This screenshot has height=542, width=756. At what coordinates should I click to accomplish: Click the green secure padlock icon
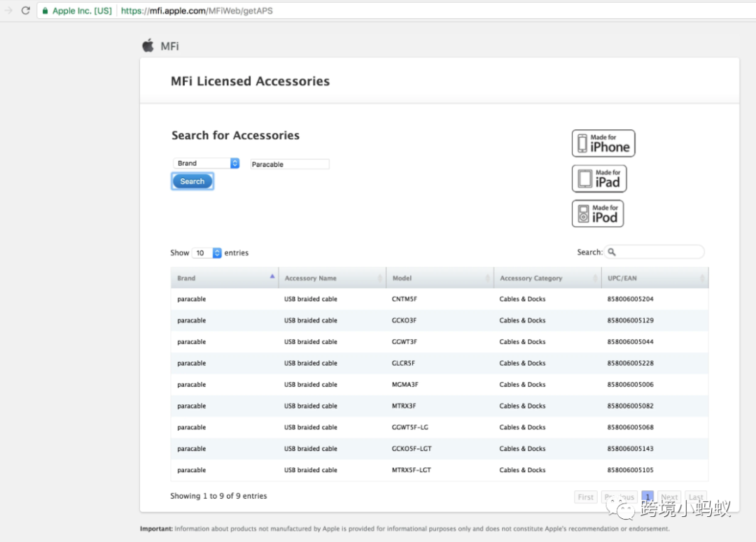[x=45, y=10]
